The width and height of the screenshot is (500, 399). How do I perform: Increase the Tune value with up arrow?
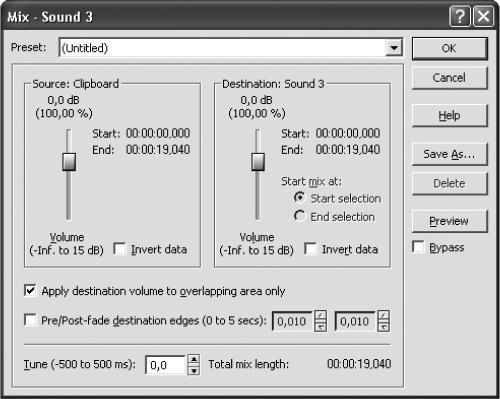[194, 360]
